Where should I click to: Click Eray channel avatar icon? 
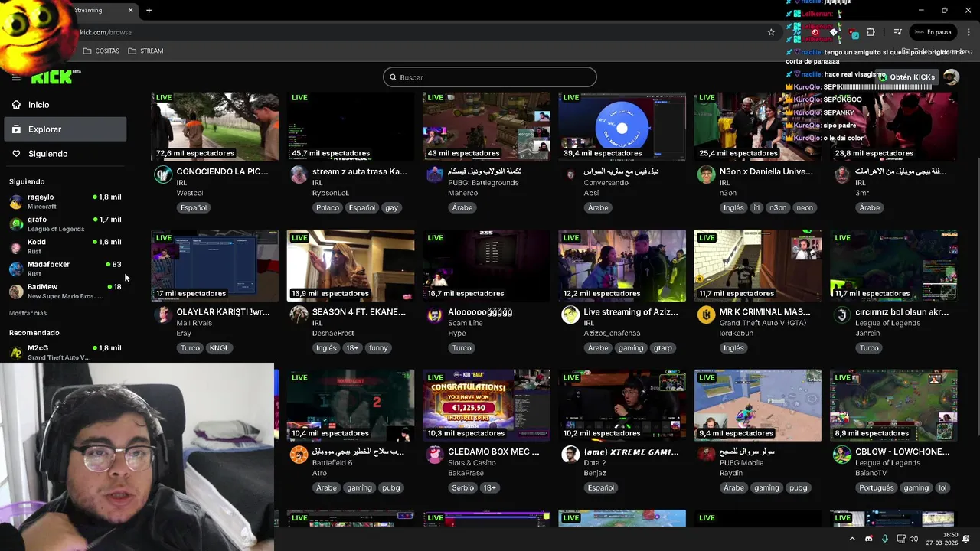(x=163, y=315)
